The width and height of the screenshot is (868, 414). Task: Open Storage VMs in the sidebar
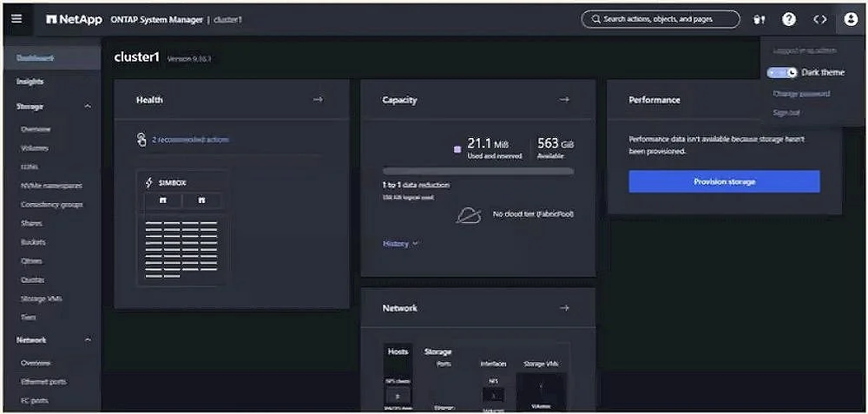pos(42,299)
